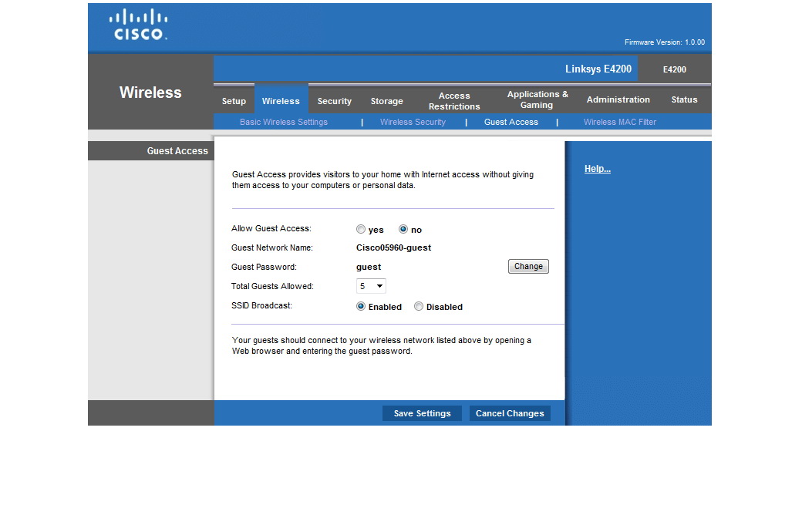Open Wireless MAC Filter subtab

619,123
